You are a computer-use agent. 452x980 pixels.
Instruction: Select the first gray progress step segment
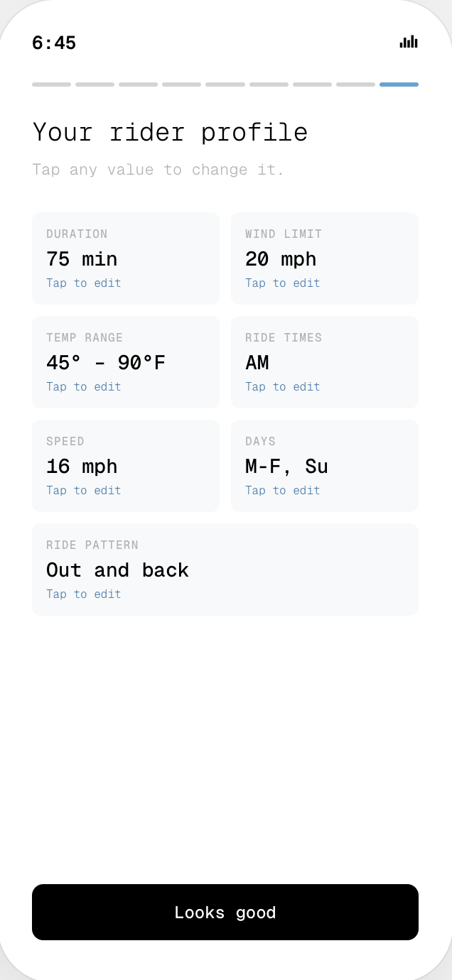pyautogui.click(x=51, y=85)
